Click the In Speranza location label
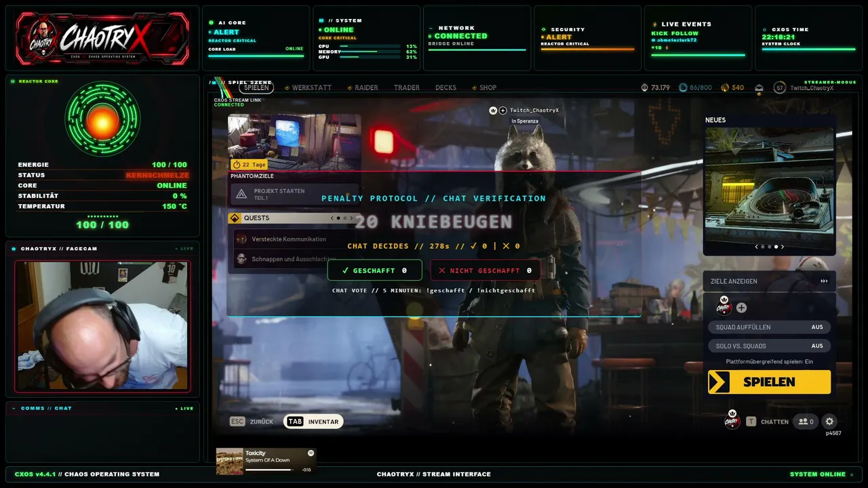868x488 pixels. tap(525, 121)
